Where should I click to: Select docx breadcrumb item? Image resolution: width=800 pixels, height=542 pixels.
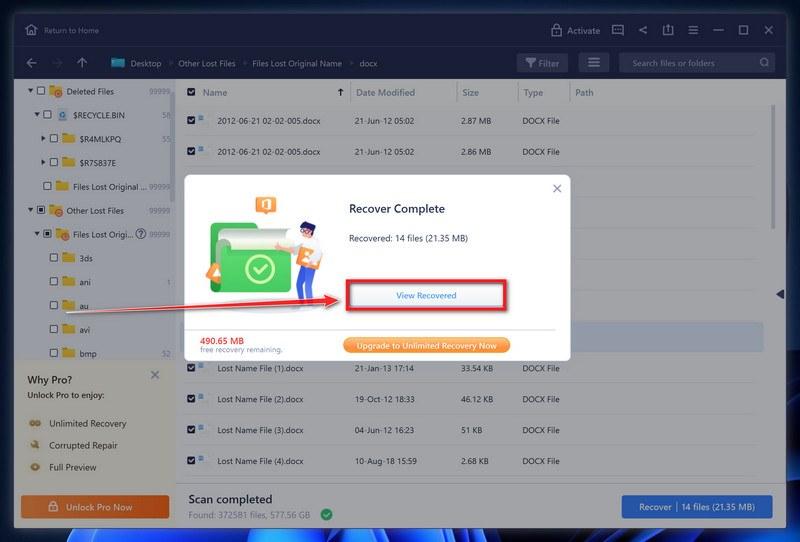368,63
